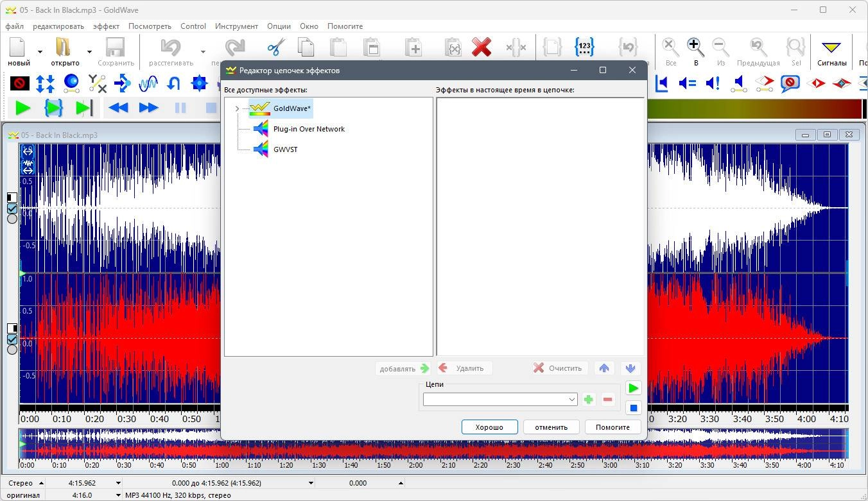Click the blue sphere effect icon
The height and width of the screenshot is (501, 868).
(x=71, y=83)
